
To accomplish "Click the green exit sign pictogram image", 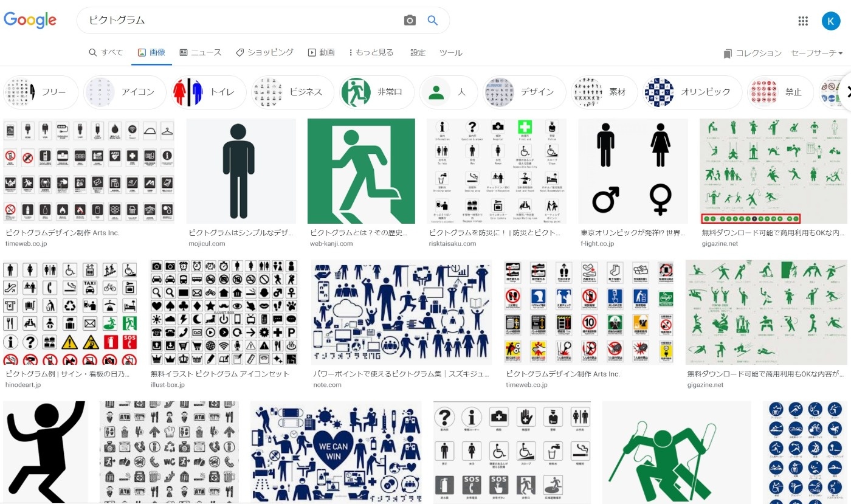I will pos(361,170).
